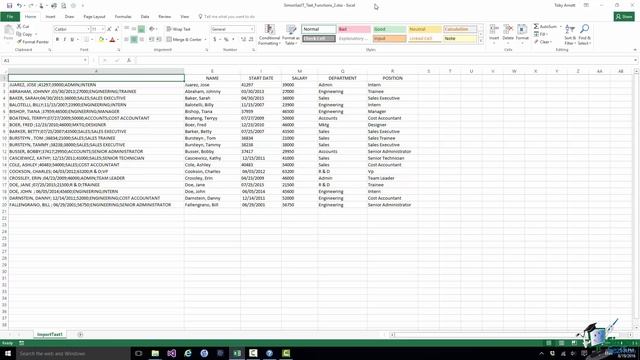
Task: Delete cells using the Delete button
Action: [508, 33]
